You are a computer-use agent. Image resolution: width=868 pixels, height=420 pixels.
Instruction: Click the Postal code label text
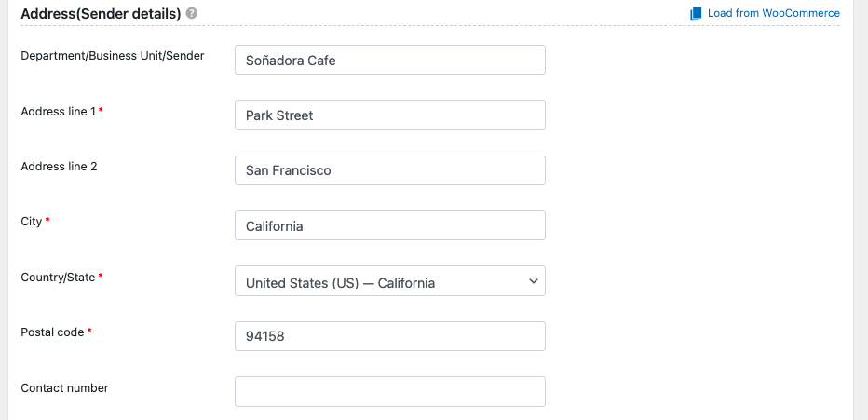(52, 332)
